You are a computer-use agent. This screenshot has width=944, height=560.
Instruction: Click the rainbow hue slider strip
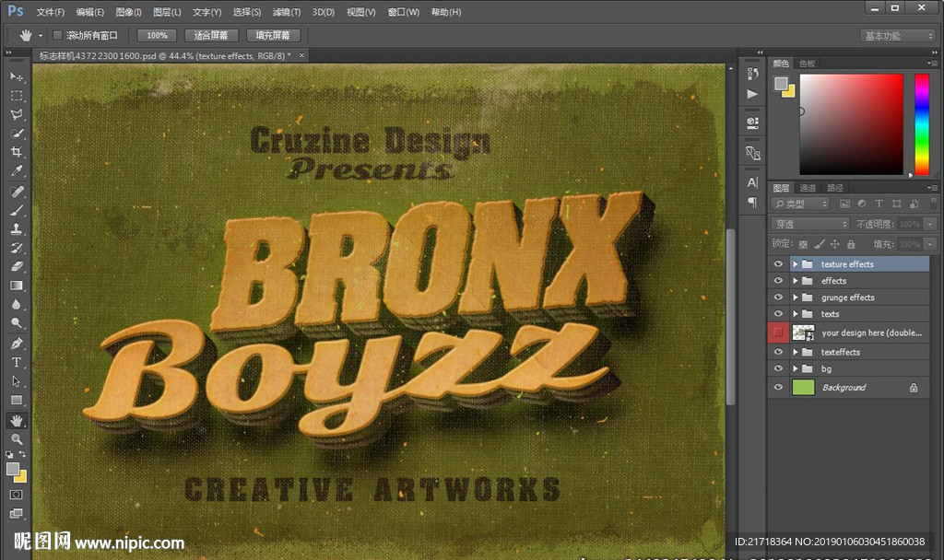[x=921, y=122]
